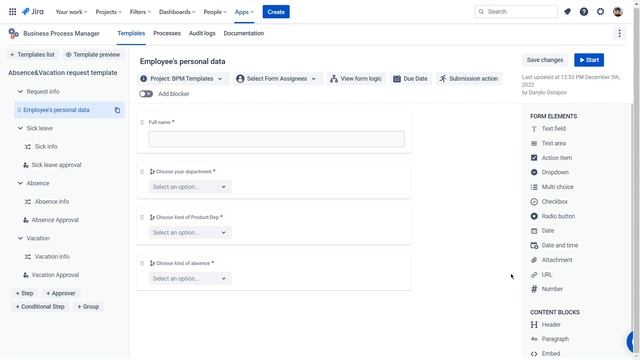640x360 pixels.
Task: Select the Sick leave approval step
Action: tap(56, 165)
